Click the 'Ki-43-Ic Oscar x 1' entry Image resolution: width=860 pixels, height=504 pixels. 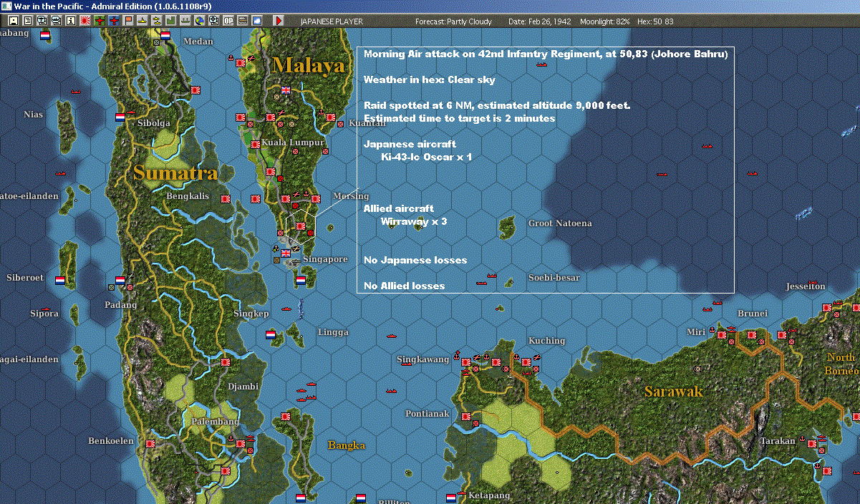(426, 157)
